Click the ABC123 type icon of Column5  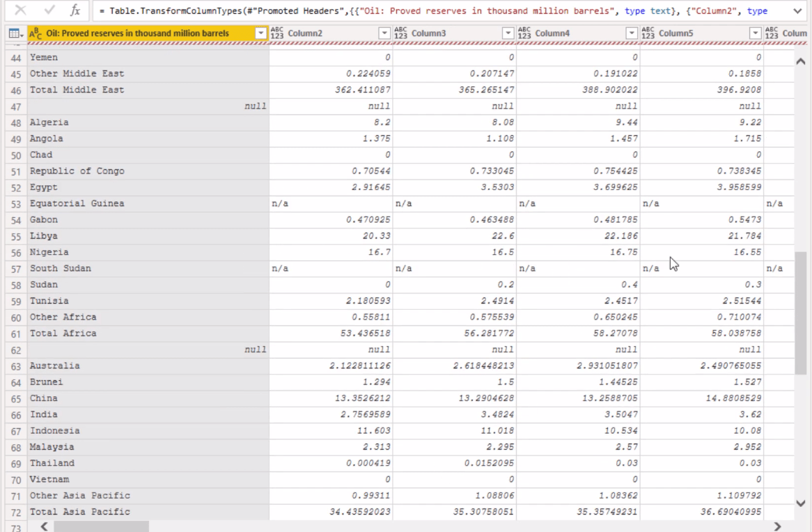[x=648, y=33]
